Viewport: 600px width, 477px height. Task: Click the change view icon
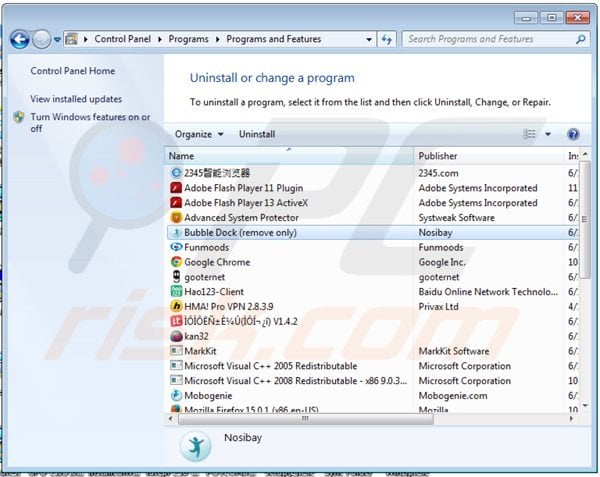click(530, 134)
